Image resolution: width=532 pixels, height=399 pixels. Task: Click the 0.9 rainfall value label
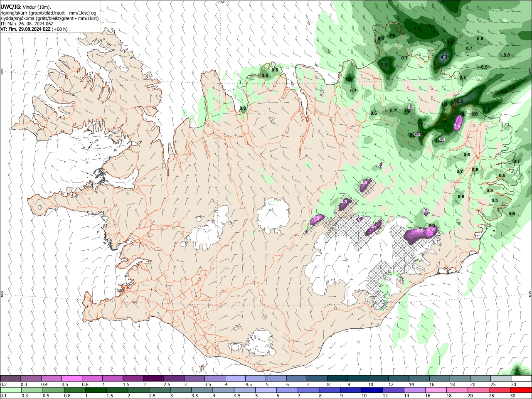(x=381, y=39)
